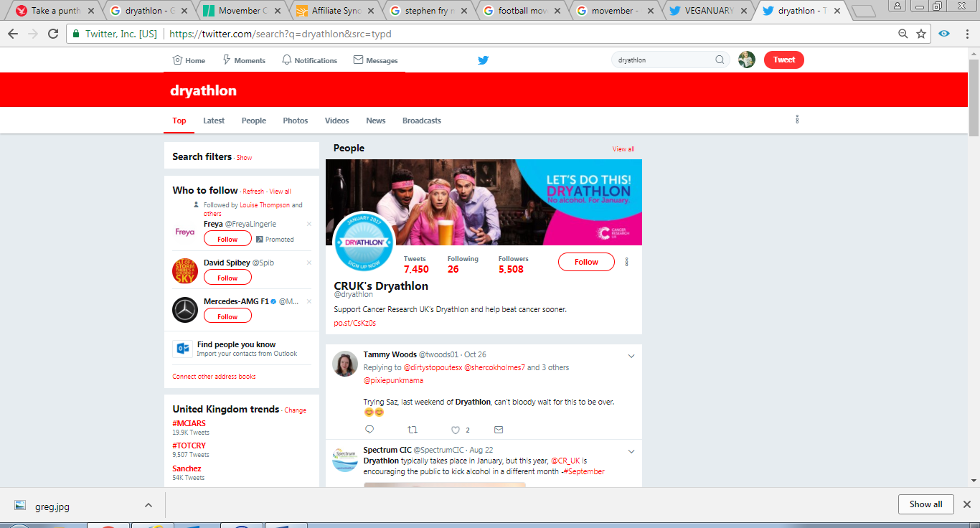
Task: Click the #MCIARS trend
Action: [x=189, y=423]
